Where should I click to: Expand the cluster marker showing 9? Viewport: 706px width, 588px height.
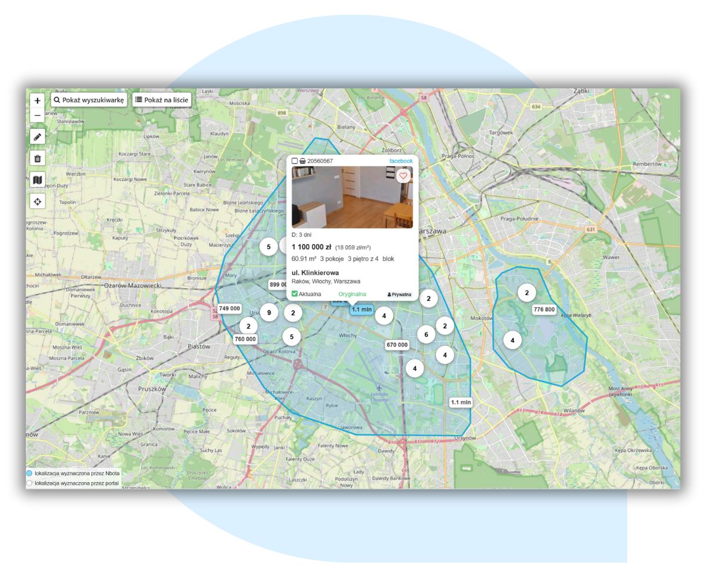269,312
